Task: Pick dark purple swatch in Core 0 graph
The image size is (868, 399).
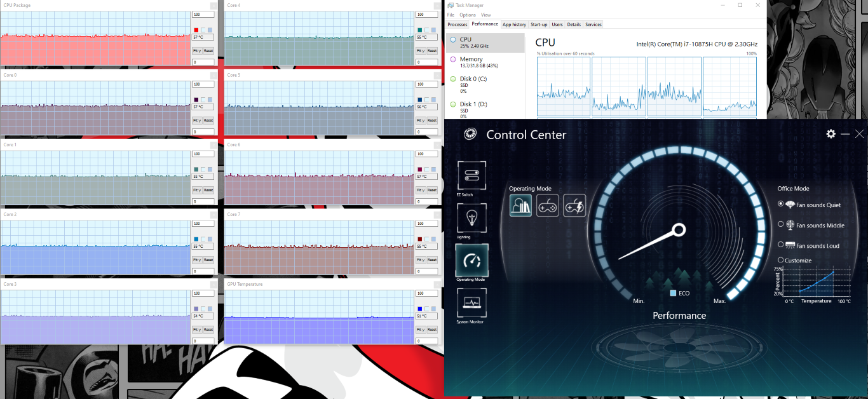Action: [196, 100]
